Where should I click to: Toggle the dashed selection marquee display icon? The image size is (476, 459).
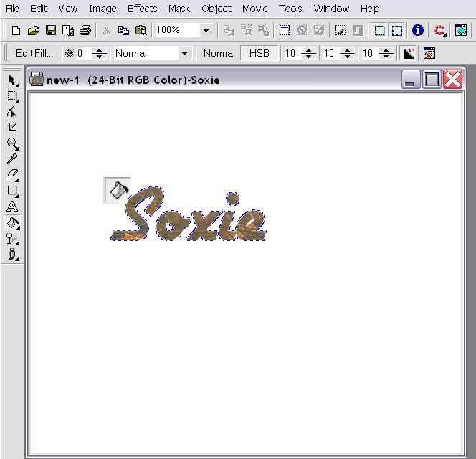(x=397, y=30)
